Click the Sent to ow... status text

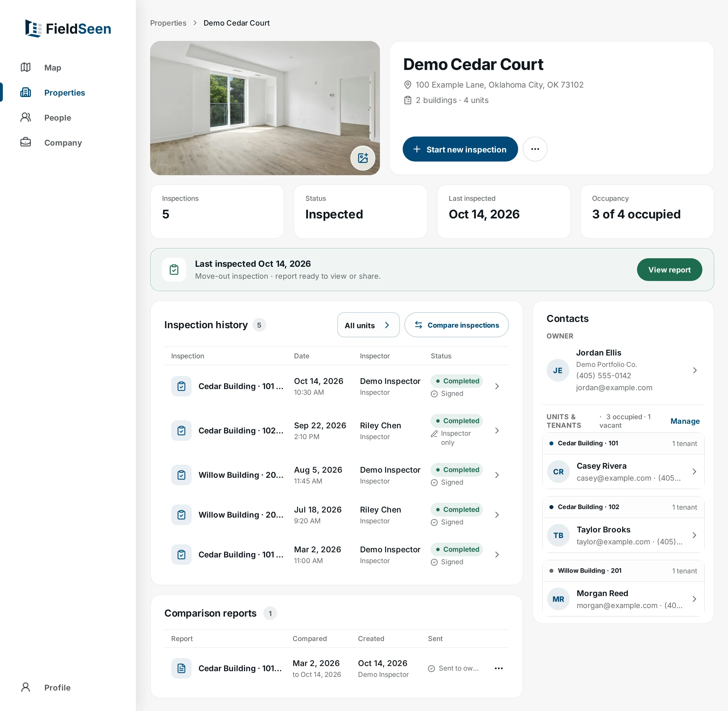tap(458, 668)
